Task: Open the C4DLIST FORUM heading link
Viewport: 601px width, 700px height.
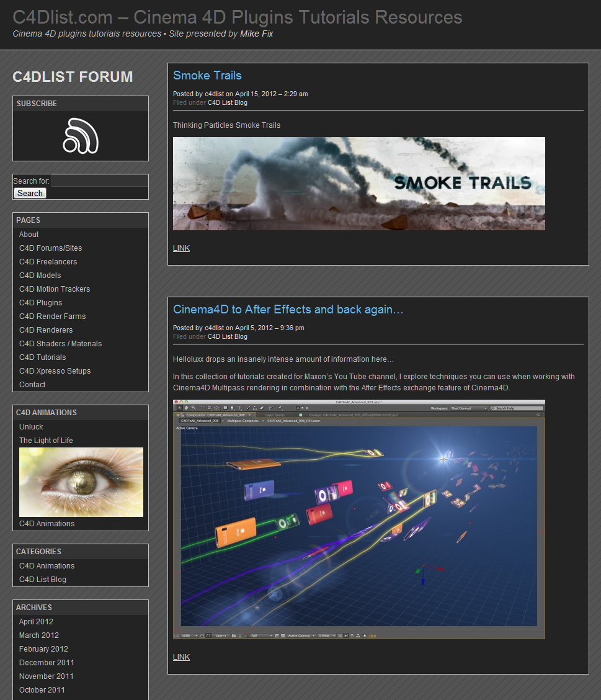Action: tap(73, 77)
